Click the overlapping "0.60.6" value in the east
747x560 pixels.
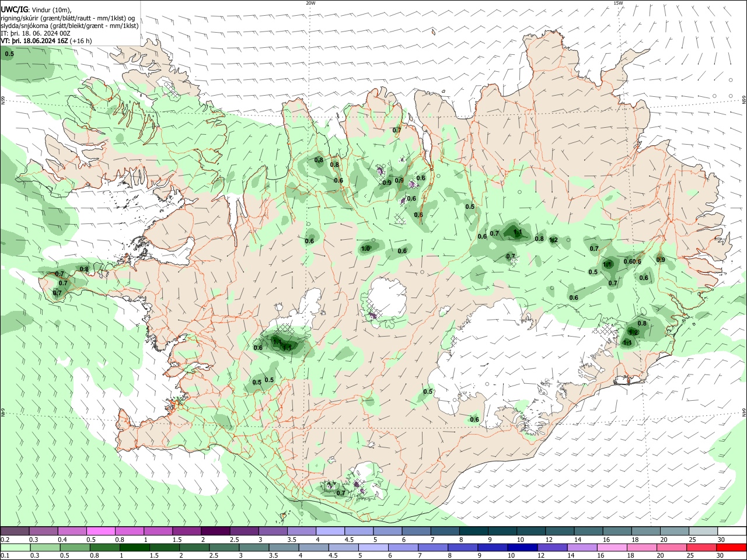pos(633,261)
